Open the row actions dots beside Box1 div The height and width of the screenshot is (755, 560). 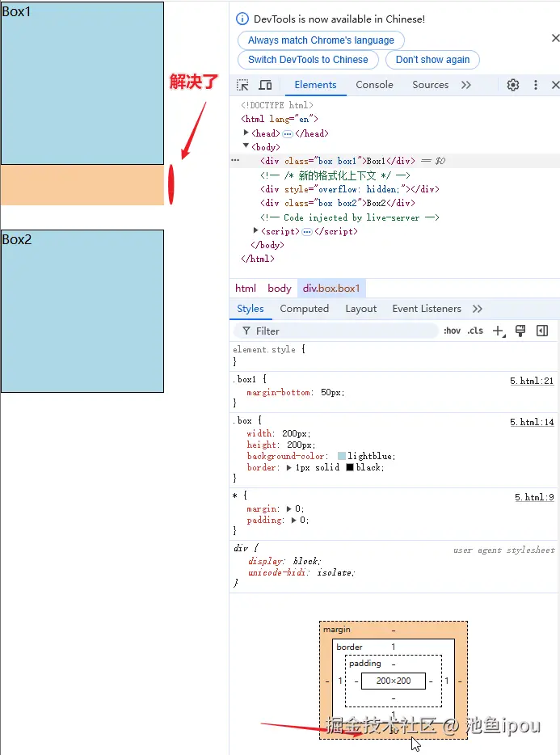point(235,160)
